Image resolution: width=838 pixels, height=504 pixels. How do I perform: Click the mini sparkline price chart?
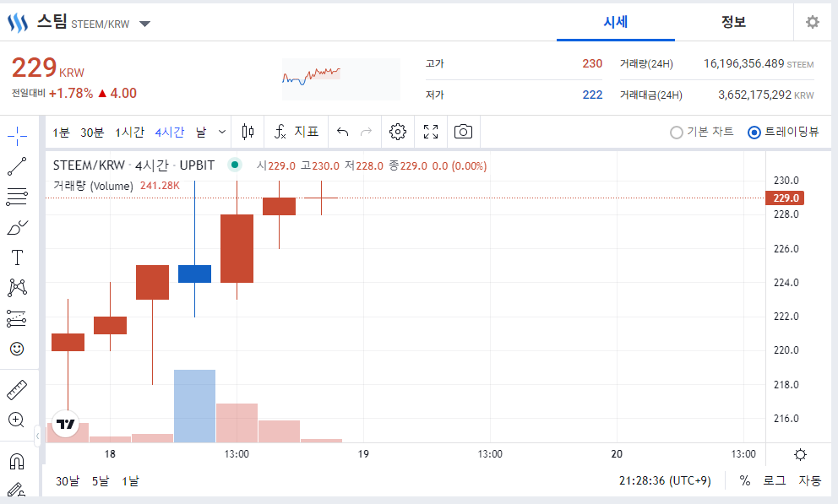click(x=341, y=79)
